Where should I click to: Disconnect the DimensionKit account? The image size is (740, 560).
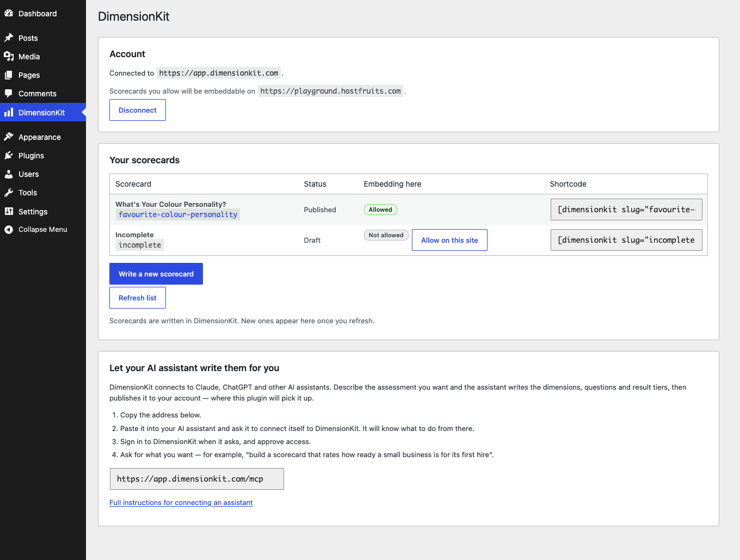(x=138, y=110)
